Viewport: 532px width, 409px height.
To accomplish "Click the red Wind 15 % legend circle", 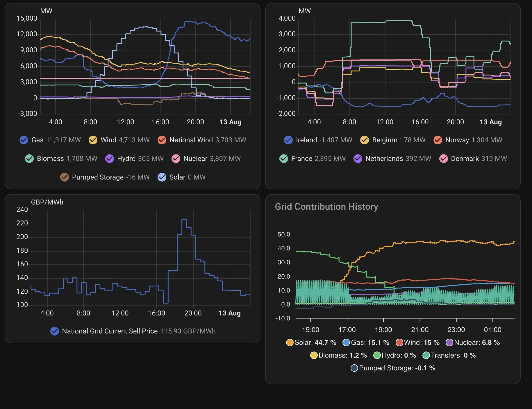I will [x=399, y=342].
